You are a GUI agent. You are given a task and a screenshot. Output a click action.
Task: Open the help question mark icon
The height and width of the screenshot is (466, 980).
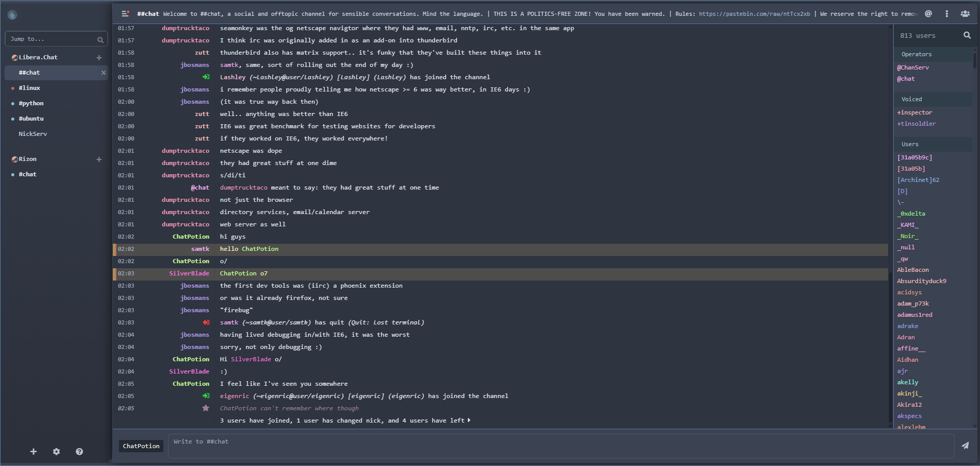tap(79, 452)
